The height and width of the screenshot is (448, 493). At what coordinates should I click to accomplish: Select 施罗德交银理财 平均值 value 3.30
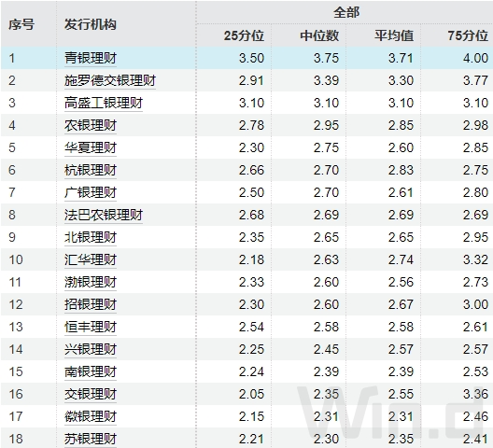(x=401, y=80)
